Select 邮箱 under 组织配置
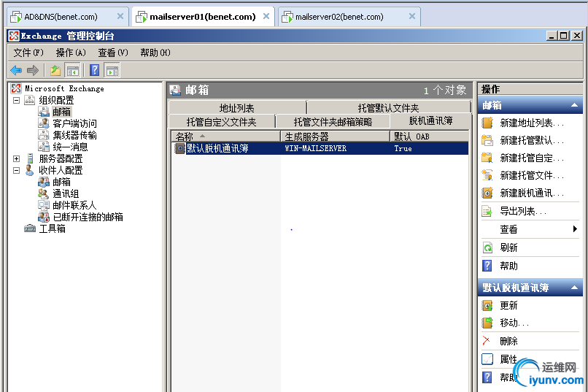Viewport: 588px width, 392px height. (x=61, y=112)
